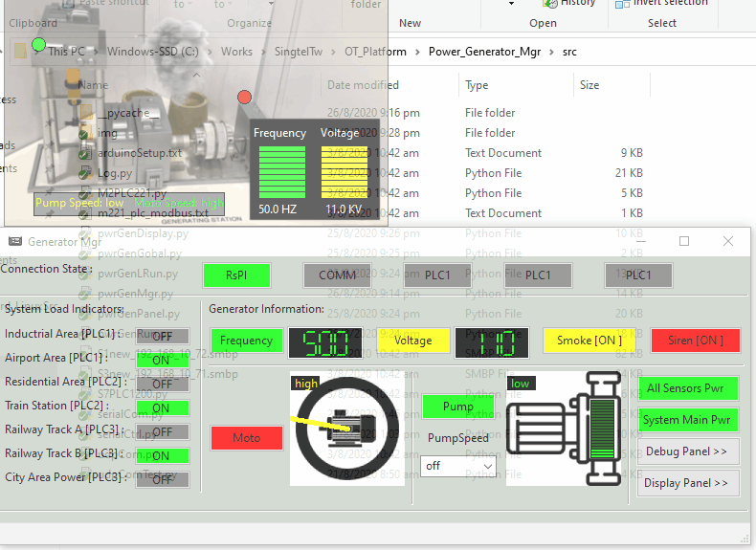756x550 pixels.
Task: Open the PumpSpeed dropdown set to off
Action: pyautogui.click(x=457, y=466)
